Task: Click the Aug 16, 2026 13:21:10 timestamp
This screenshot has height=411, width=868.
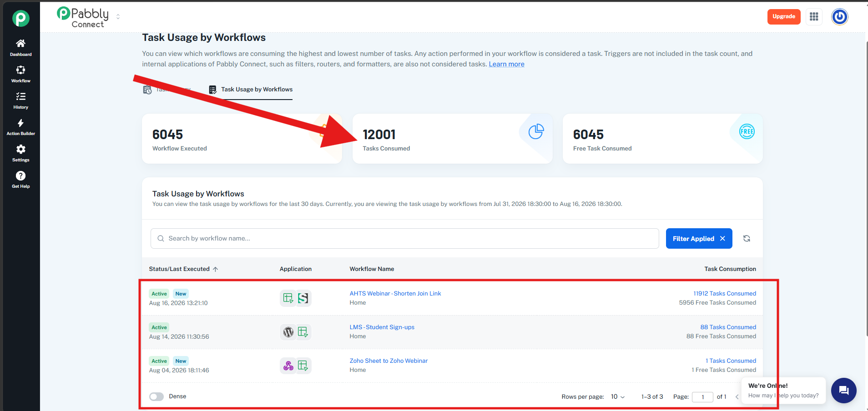Action: [178, 303]
